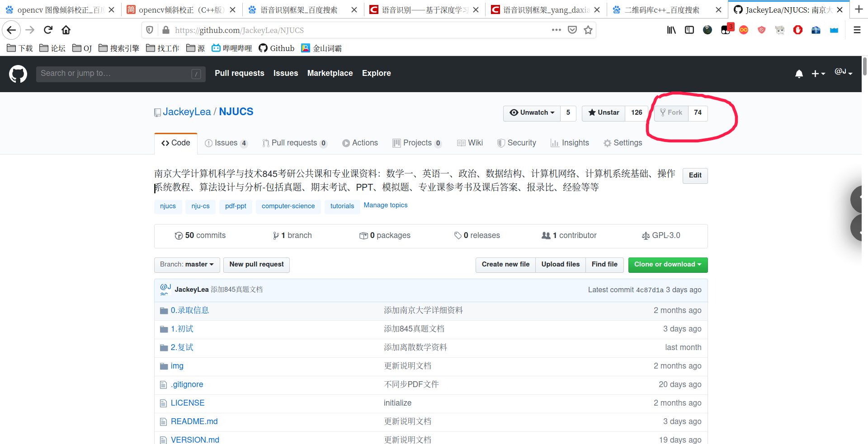Switch to the Issues tab

(x=226, y=143)
